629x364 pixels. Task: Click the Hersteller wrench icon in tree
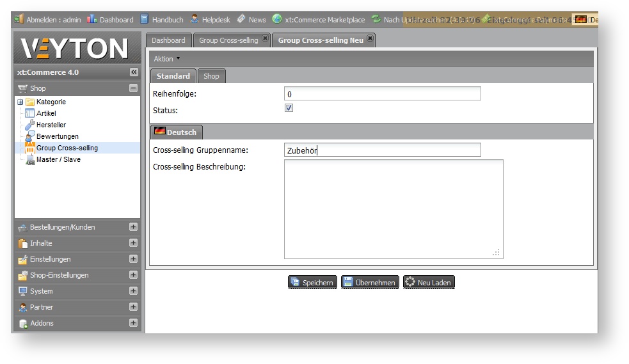(30, 125)
